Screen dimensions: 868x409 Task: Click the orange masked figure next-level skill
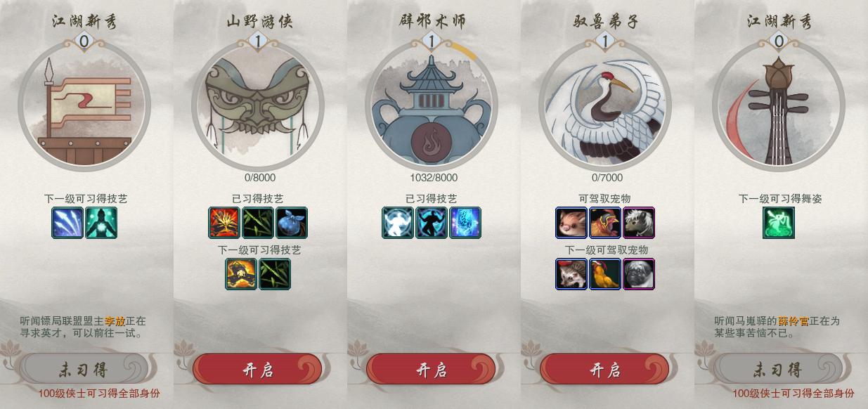pyautogui.click(x=241, y=274)
